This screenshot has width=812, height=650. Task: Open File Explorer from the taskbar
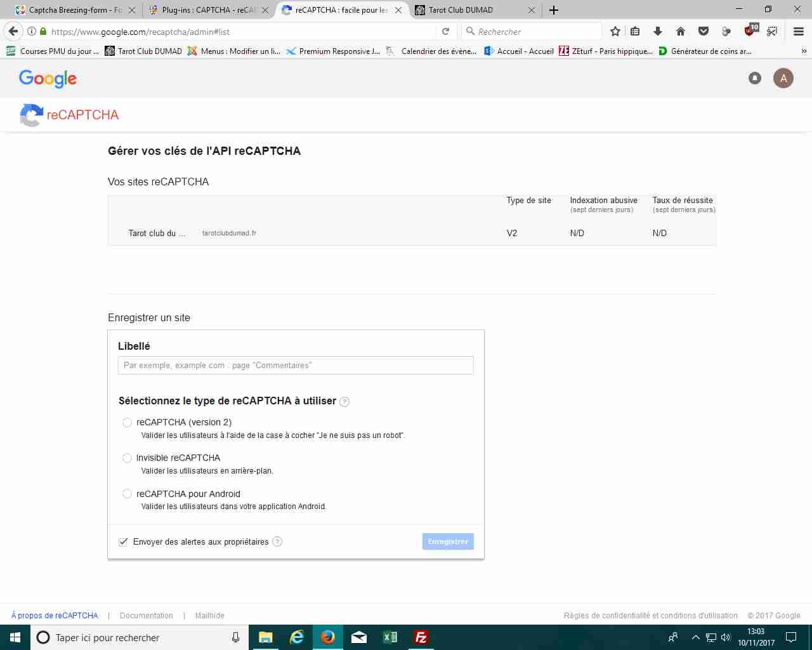coord(266,637)
